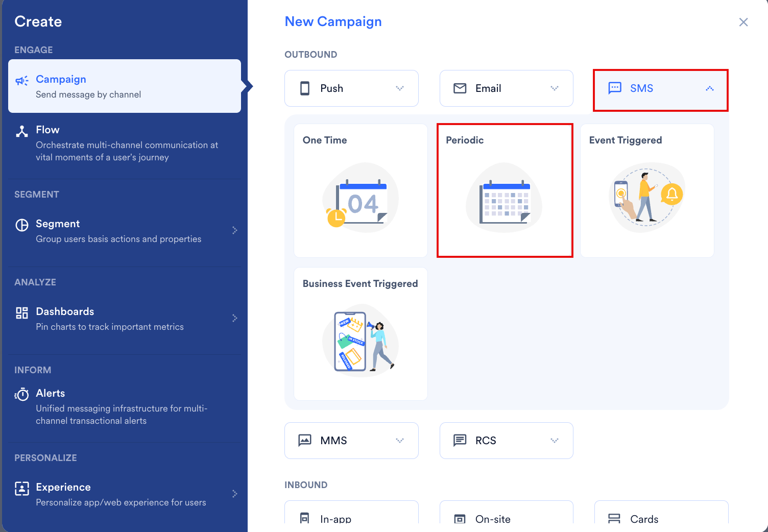768x532 pixels.
Task: Click "Pin charts to track important metrics" text
Action: coord(110,327)
